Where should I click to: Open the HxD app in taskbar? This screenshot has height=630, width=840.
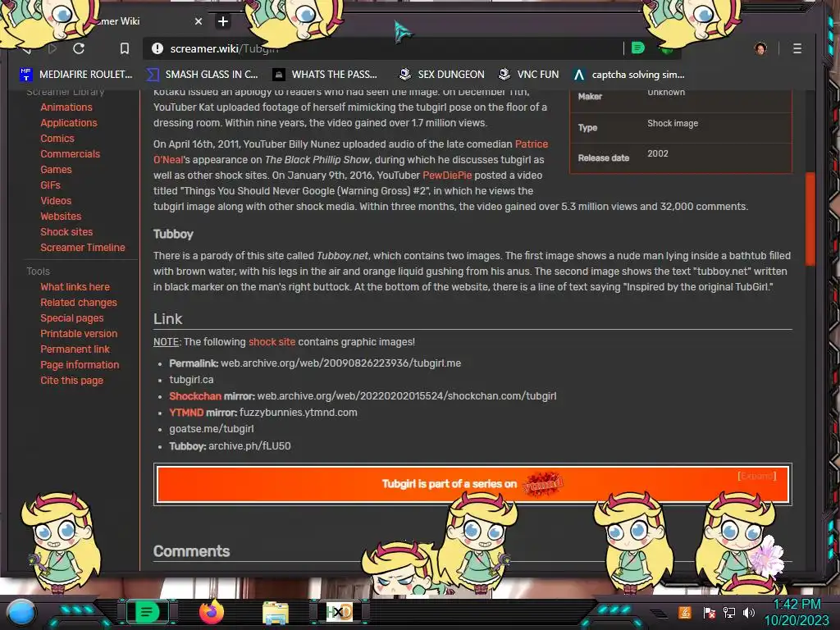[339, 612]
